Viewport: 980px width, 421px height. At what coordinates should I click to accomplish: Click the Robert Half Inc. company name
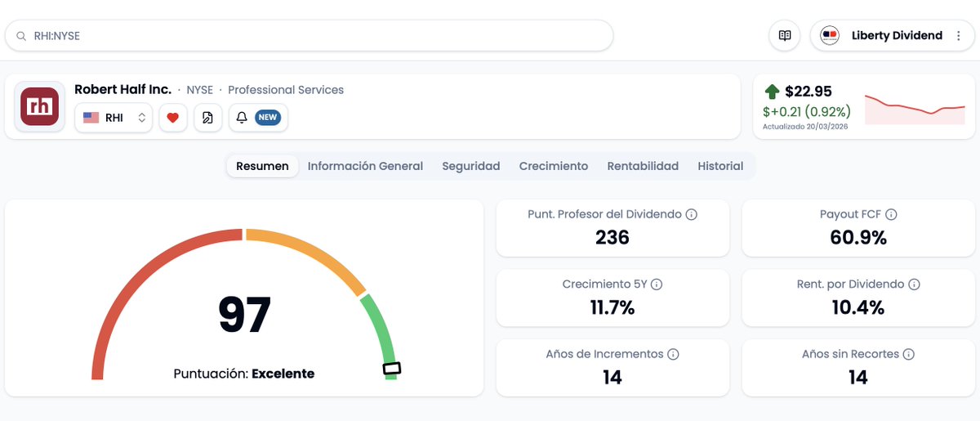122,89
